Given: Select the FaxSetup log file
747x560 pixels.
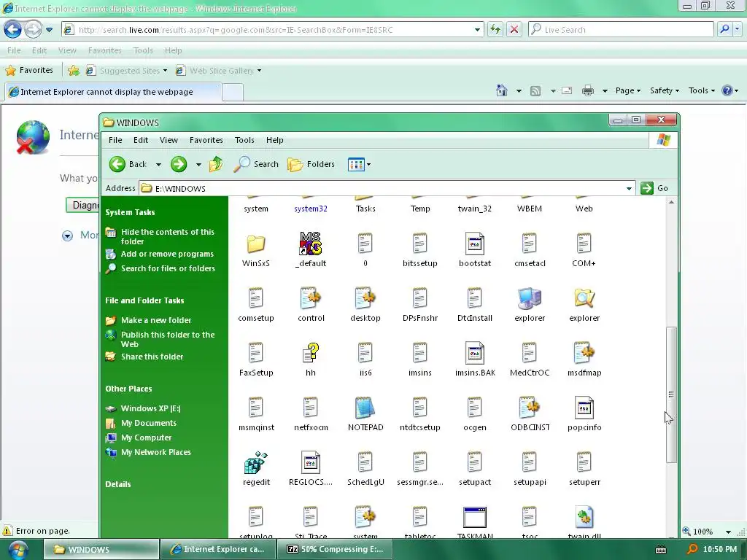Looking at the screenshot, I should click(256, 359).
